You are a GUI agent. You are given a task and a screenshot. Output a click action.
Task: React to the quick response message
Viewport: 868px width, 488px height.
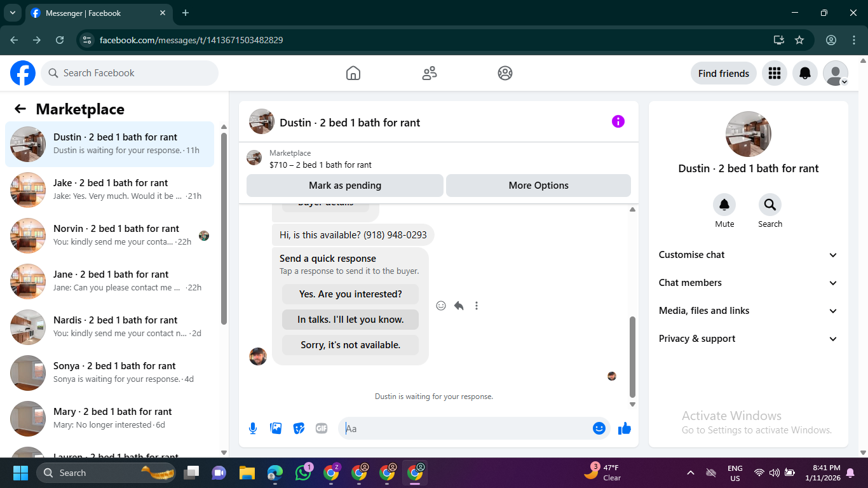coord(441,306)
